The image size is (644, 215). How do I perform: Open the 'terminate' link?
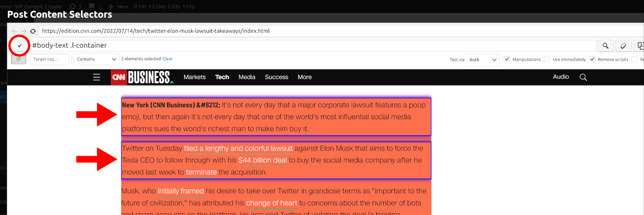(201, 172)
